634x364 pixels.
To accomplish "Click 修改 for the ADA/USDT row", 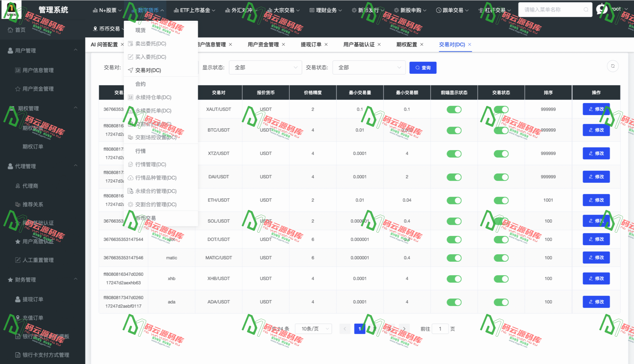I will point(596,302).
